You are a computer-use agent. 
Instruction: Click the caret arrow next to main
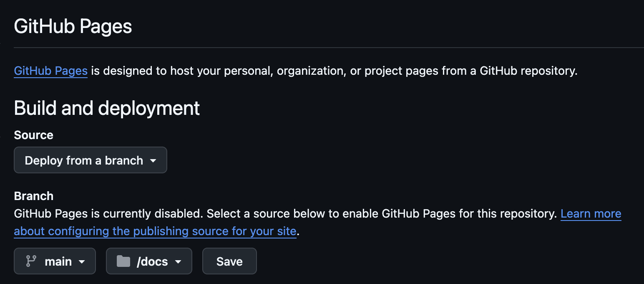coord(82,262)
